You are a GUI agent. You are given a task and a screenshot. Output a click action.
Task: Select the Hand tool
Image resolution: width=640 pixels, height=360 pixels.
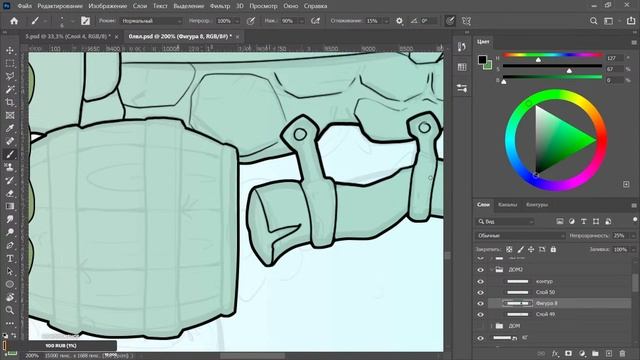(x=10, y=297)
